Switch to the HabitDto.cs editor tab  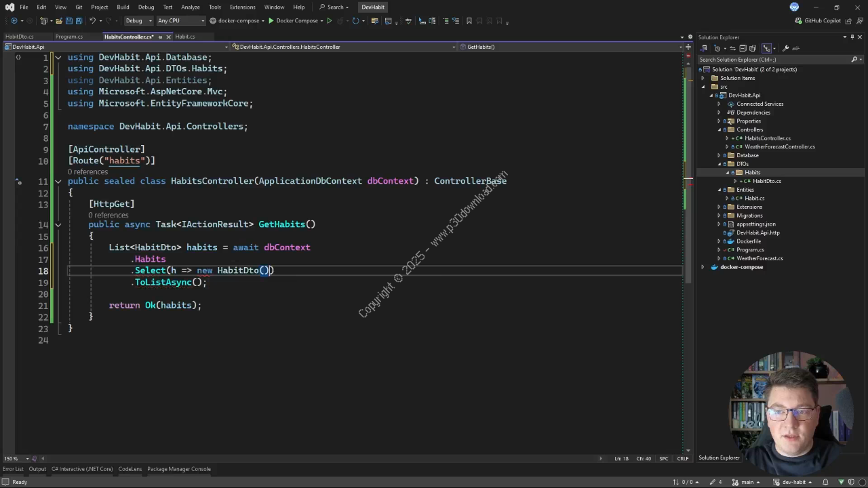coord(19,37)
